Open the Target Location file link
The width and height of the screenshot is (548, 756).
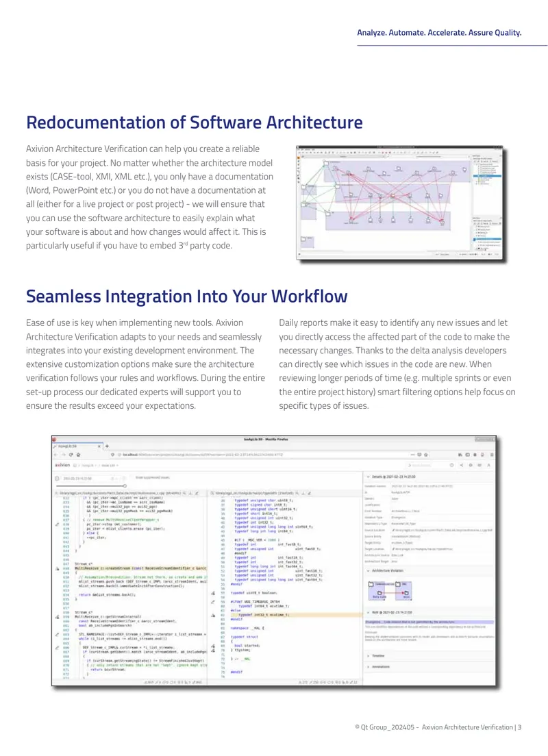point(422,549)
